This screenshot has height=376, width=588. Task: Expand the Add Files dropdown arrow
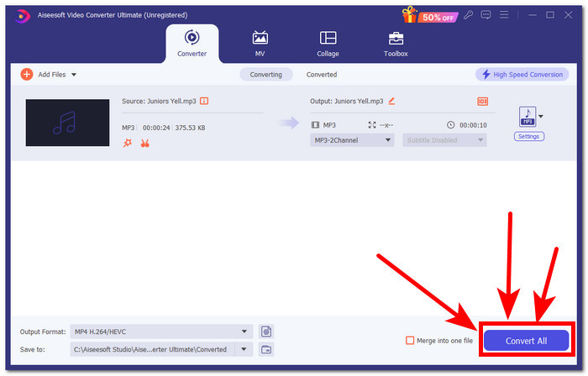[74, 75]
